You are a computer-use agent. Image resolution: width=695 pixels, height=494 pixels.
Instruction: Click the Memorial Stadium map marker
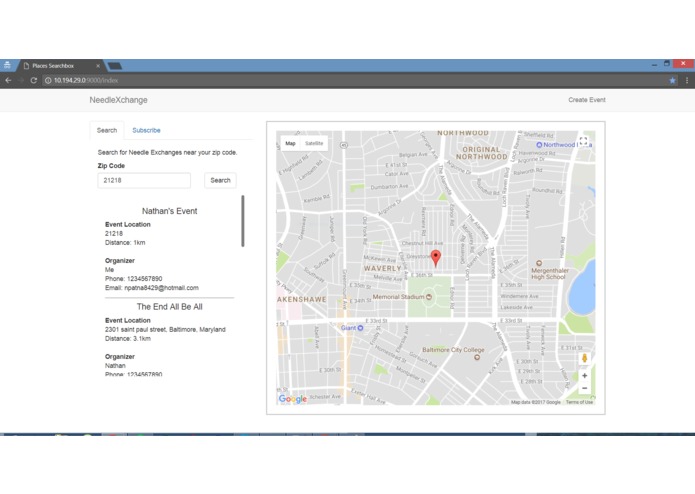[x=429, y=297]
